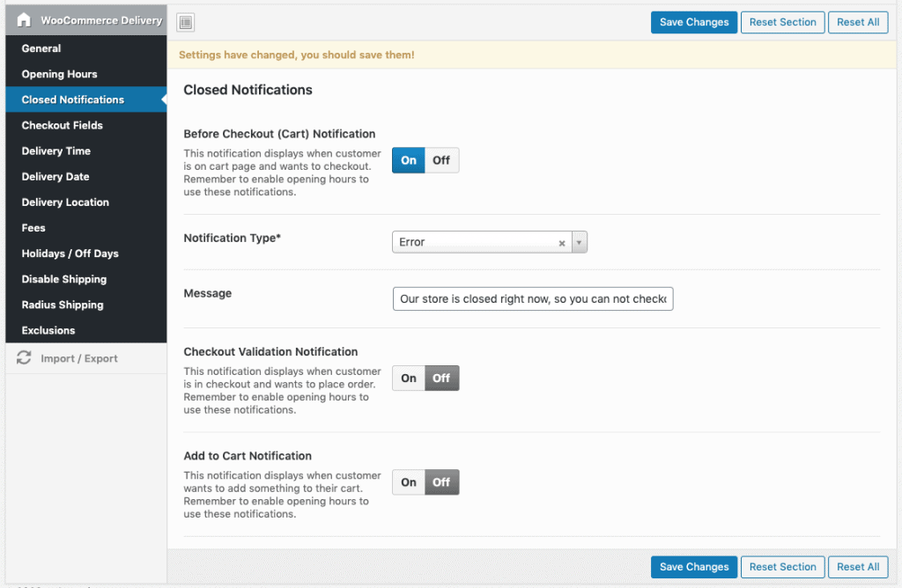Click into the Message text field
The height and width of the screenshot is (588, 902).
pos(533,299)
